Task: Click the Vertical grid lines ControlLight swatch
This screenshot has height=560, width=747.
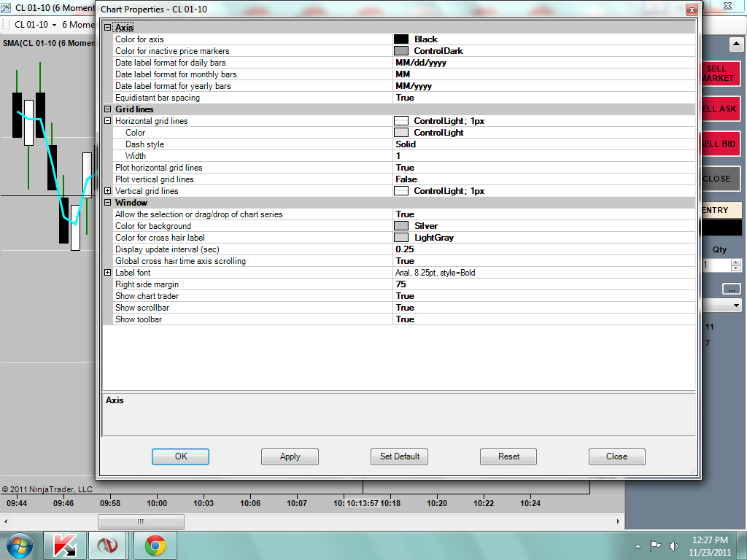Action: 401,191
